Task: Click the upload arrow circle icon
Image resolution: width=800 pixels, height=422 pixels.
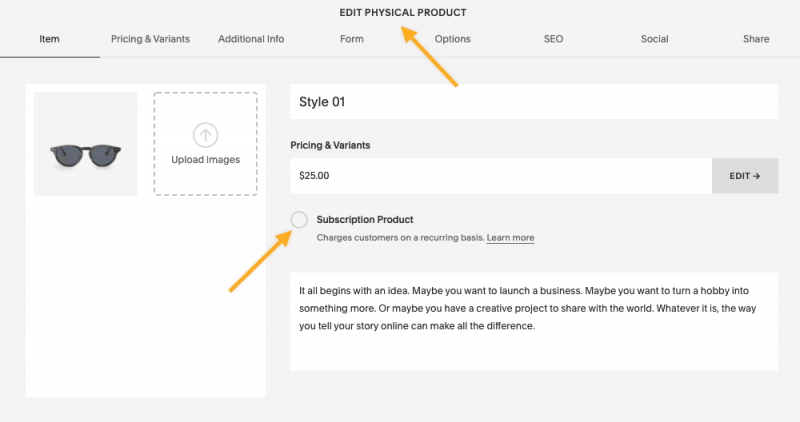Action: 206,135
